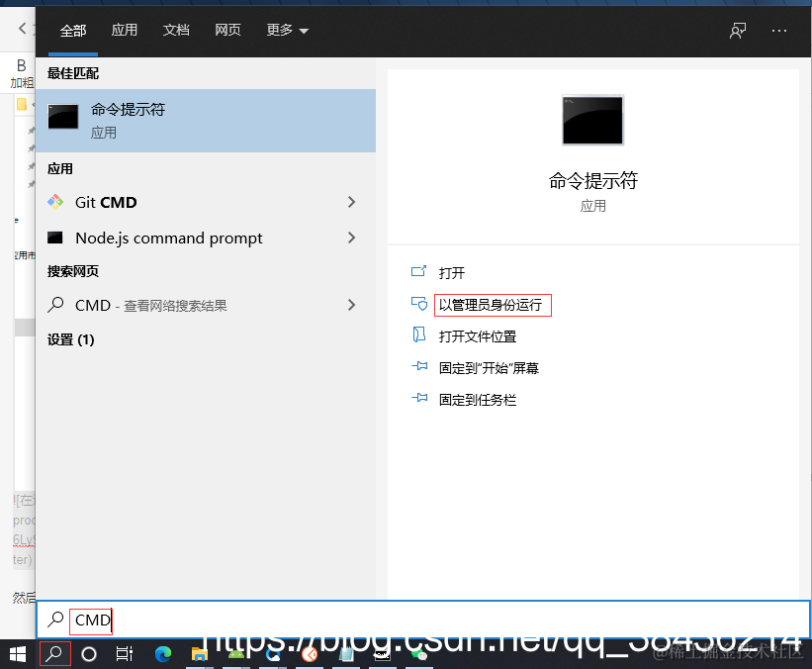This screenshot has height=669, width=812.
Task: Expand the Git CMD chevron
Action: click(x=351, y=202)
